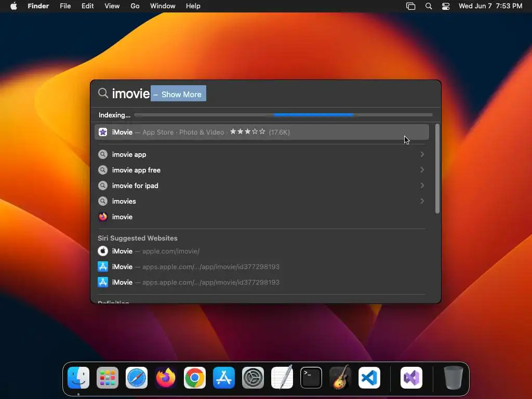This screenshot has width=532, height=399.
Task: Click the Spotlight magnifier icon in the search field
Action: pos(103,93)
